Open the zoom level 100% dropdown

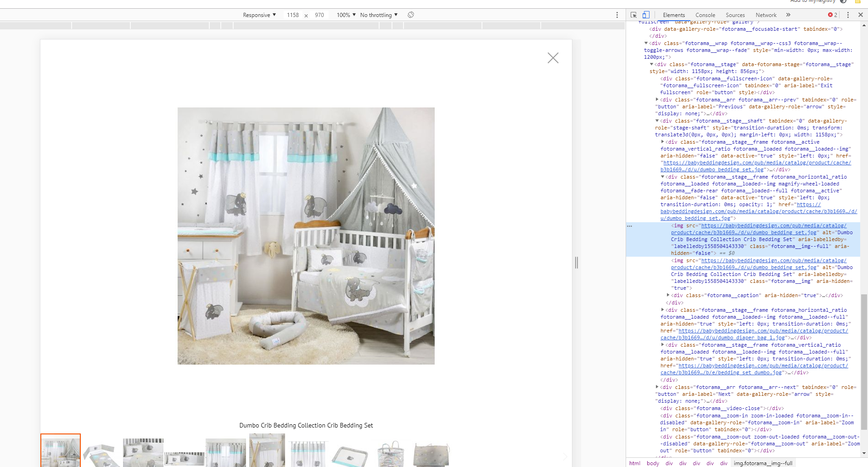click(345, 15)
